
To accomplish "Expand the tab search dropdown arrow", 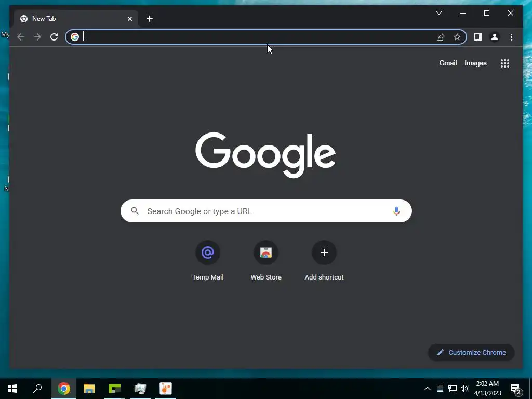I will 438,13.
